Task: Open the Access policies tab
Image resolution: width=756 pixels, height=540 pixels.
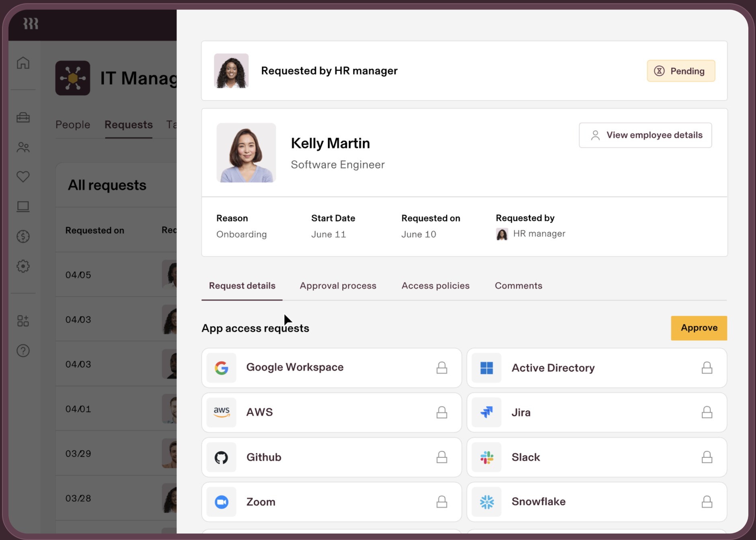Action: click(436, 286)
